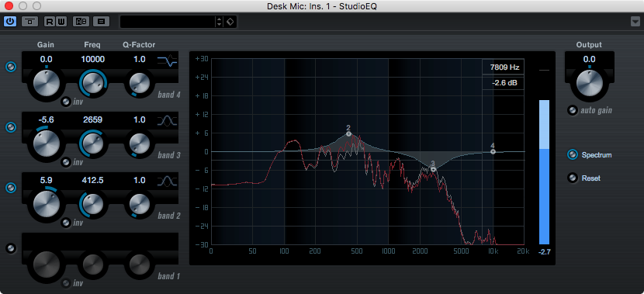
Task: Toggle band 2 inv button
Action: coord(65,223)
